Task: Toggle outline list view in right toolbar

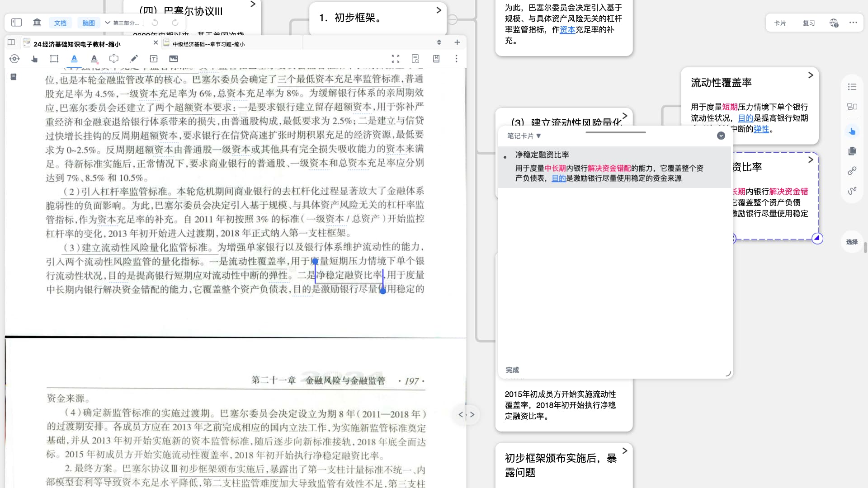Action: [x=852, y=87]
